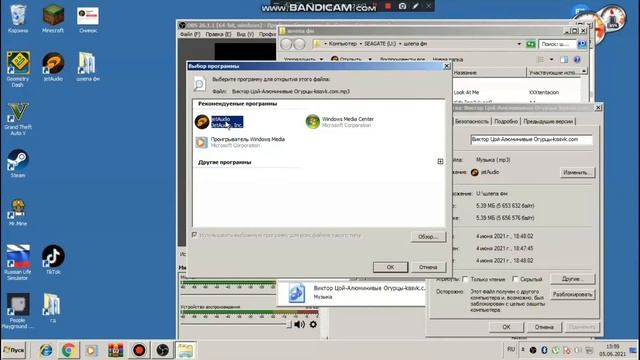Open the Minecraft desktop icon
Image resolution: width=640 pixels, height=360 pixels.
(x=53, y=19)
